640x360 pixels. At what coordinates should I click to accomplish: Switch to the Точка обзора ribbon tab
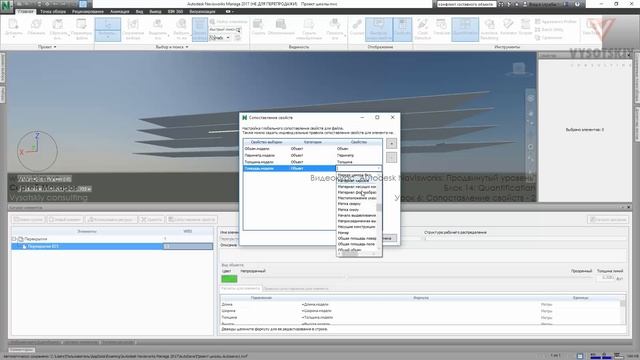53,11
